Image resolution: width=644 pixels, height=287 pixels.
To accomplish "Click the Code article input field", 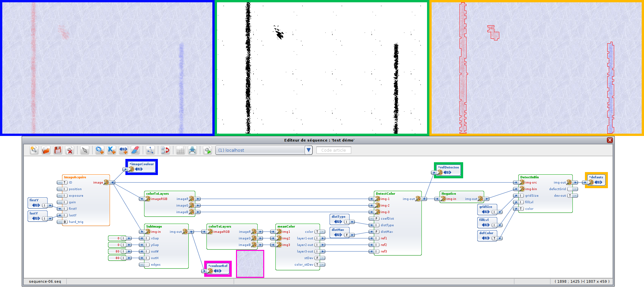I will pyautogui.click(x=333, y=150).
